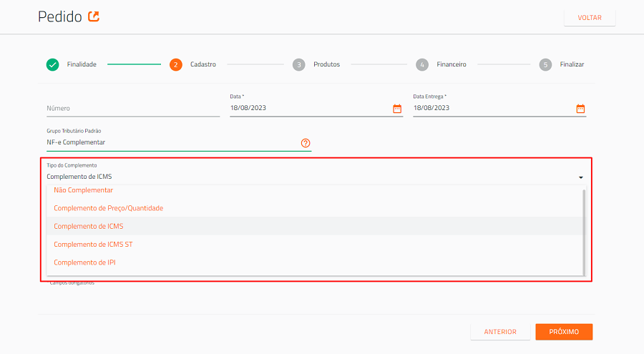Viewport: 644px width, 354px height.
Task: Go to the Cadastro step label
Action: tap(203, 64)
